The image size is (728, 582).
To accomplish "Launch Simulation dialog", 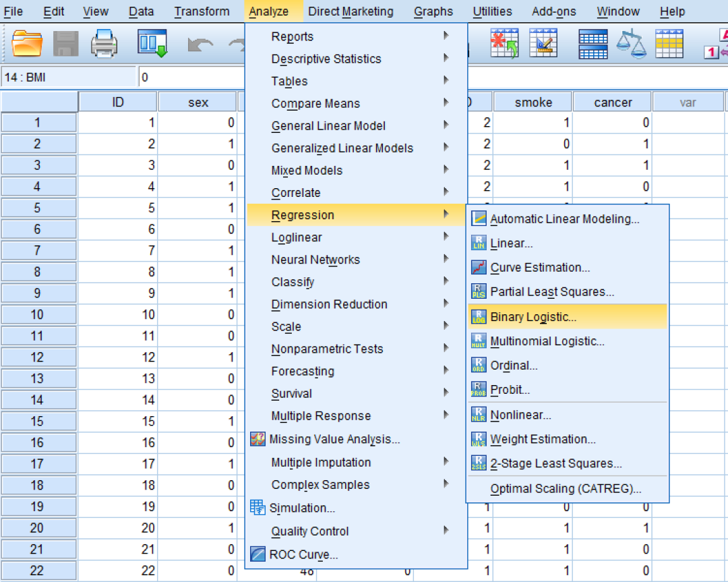I will point(356,508).
